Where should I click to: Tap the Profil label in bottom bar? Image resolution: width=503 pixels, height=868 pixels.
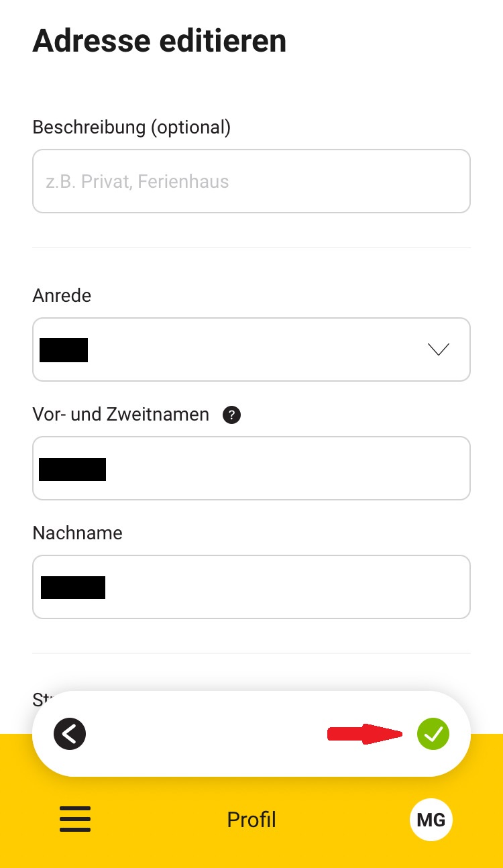pyautogui.click(x=251, y=820)
